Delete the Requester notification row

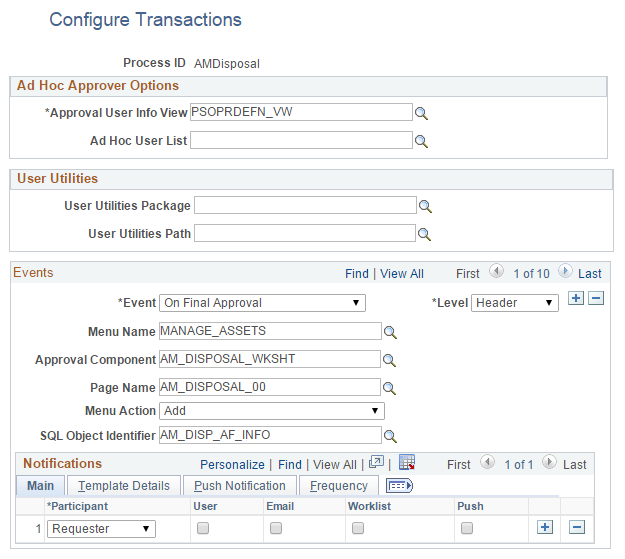click(577, 528)
